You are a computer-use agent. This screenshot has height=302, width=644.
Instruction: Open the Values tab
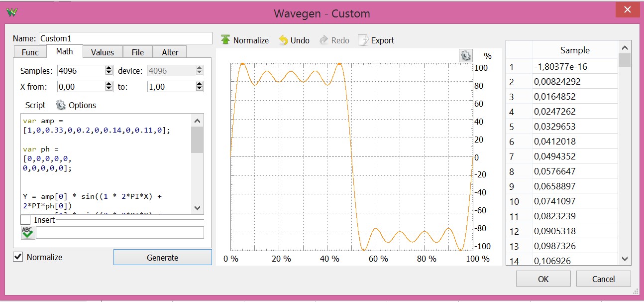(x=103, y=52)
